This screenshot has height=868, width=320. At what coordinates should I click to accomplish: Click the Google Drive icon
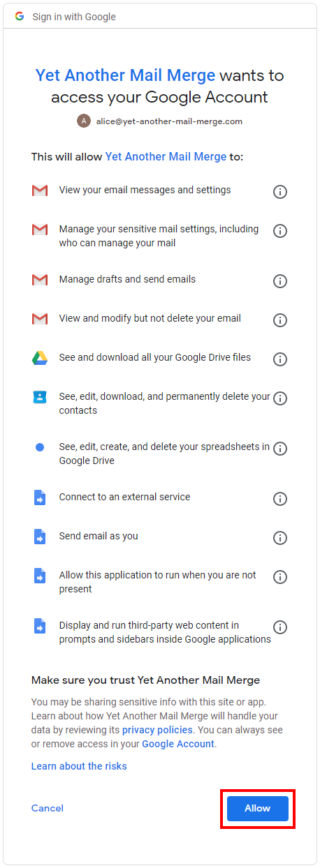pyautogui.click(x=40, y=358)
